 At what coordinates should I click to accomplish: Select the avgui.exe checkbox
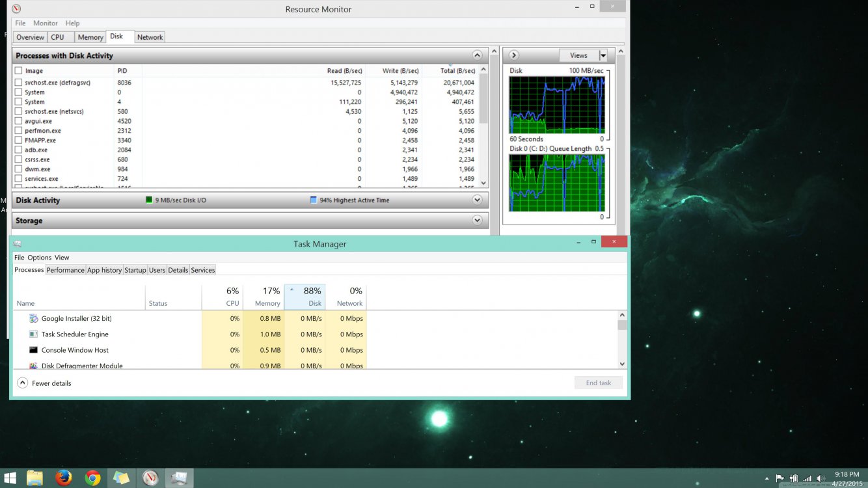point(18,121)
